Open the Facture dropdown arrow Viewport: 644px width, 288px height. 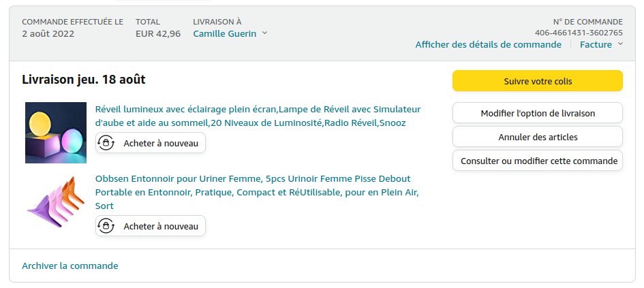pyautogui.click(x=620, y=45)
